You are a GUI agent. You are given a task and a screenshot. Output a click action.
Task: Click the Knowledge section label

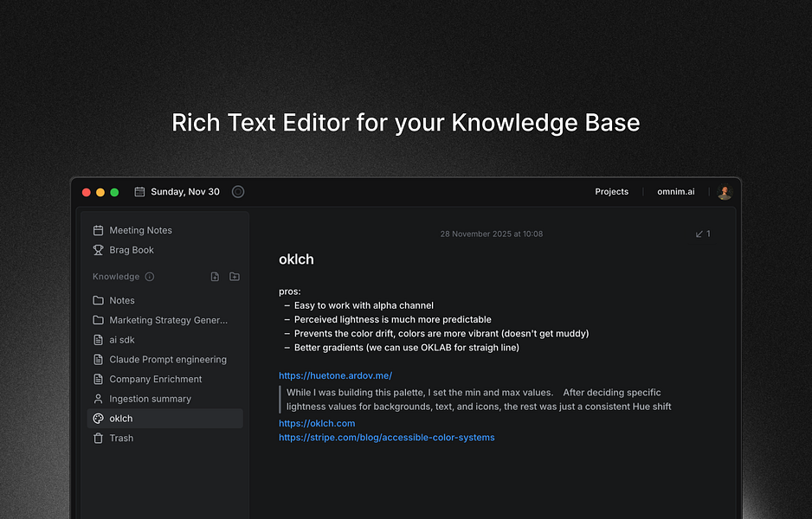click(x=116, y=277)
